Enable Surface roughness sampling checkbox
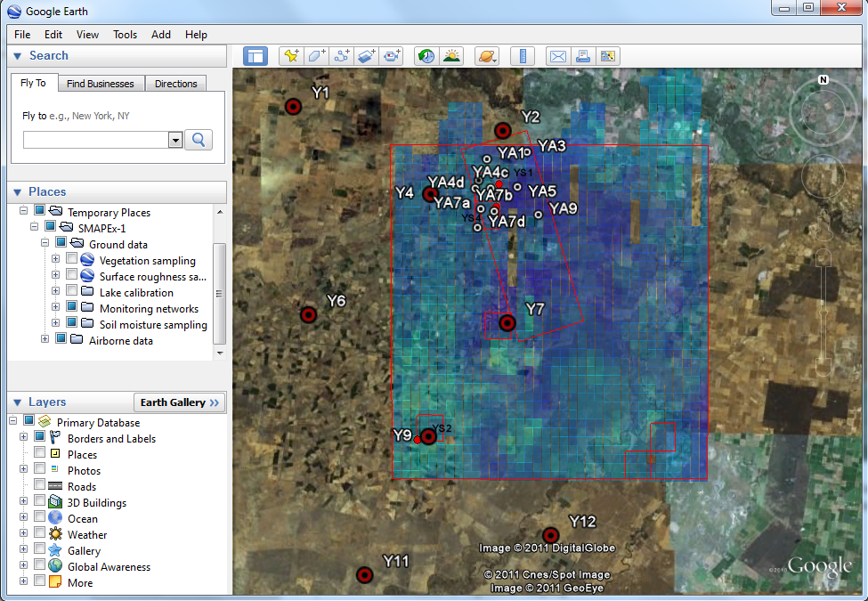This screenshot has width=868, height=601. click(71, 274)
